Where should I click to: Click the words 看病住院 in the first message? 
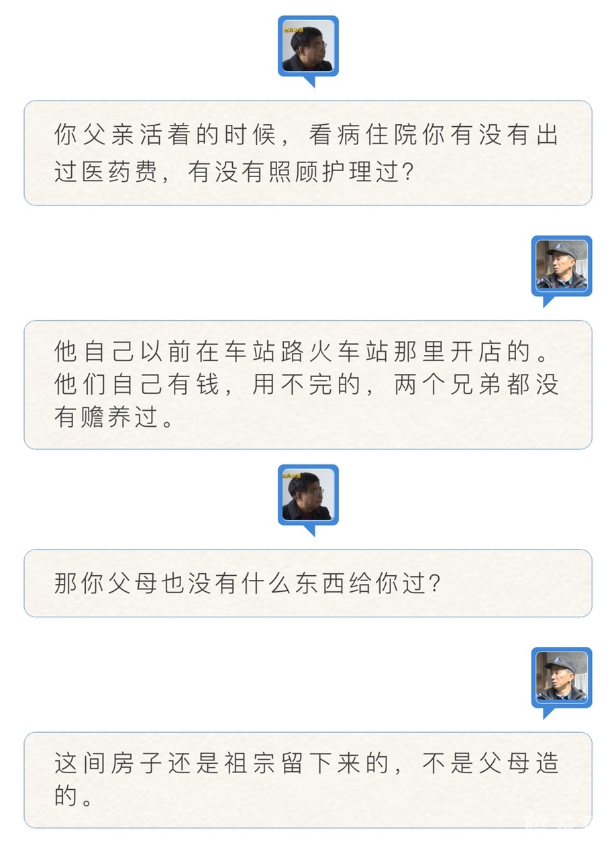364,136
